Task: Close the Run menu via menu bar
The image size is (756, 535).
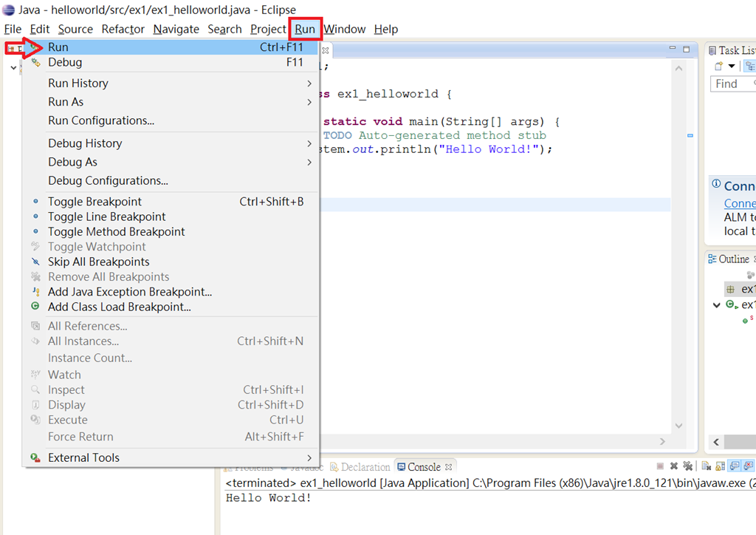Action: point(305,30)
